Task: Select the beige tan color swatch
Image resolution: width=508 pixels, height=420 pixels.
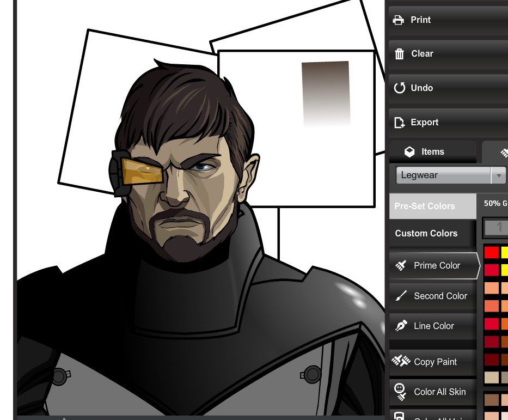Action: tap(491, 378)
